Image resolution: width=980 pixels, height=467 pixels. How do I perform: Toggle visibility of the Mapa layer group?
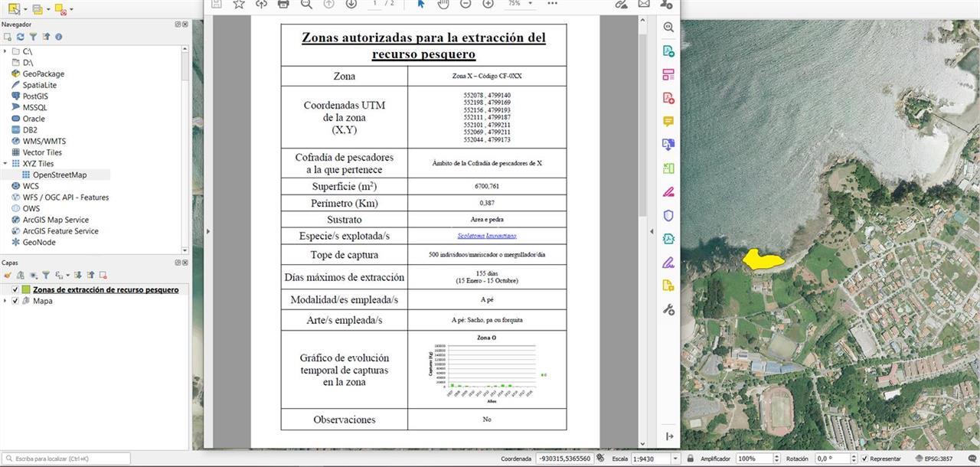15,301
